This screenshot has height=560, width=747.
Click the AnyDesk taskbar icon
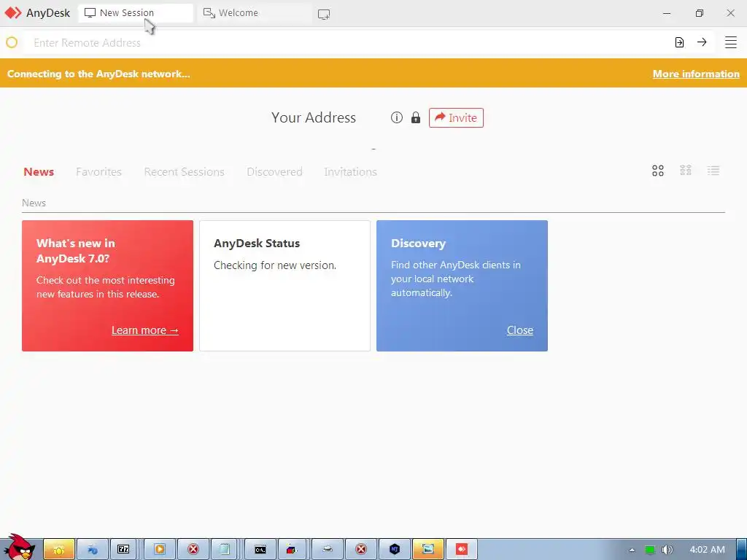(461, 550)
